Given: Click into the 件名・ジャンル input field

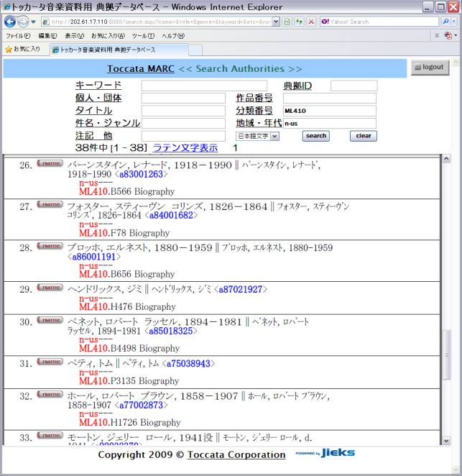Looking at the screenshot, I should (183, 123).
